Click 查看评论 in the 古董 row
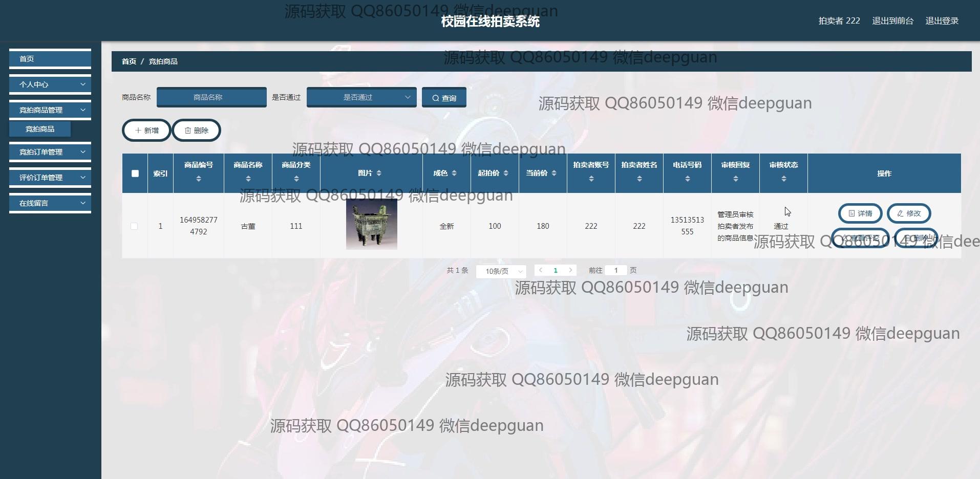The image size is (980, 479). [860, 238]
